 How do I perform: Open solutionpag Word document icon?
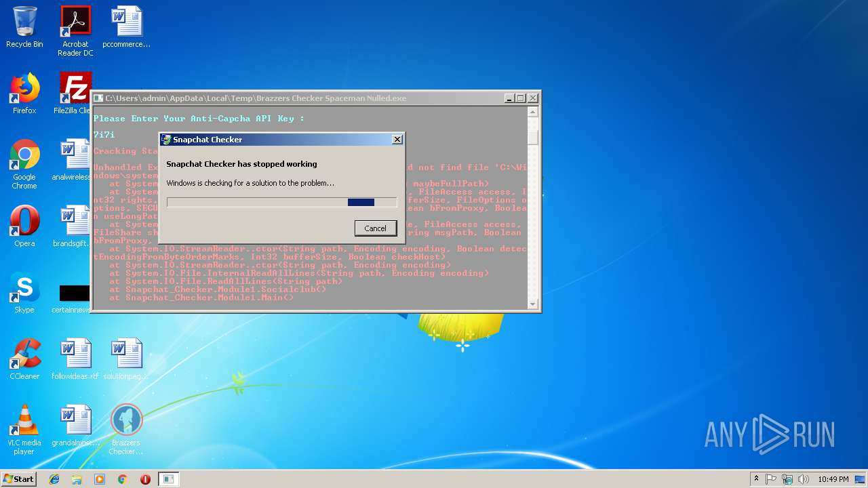point(127,359)
